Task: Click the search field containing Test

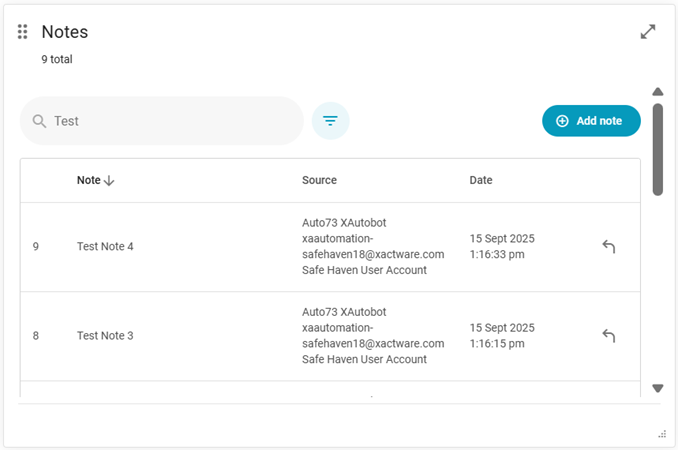Action: pos(170,121)
